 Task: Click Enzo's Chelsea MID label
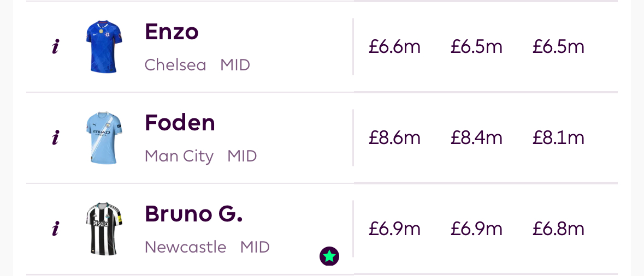pos(197,65)
